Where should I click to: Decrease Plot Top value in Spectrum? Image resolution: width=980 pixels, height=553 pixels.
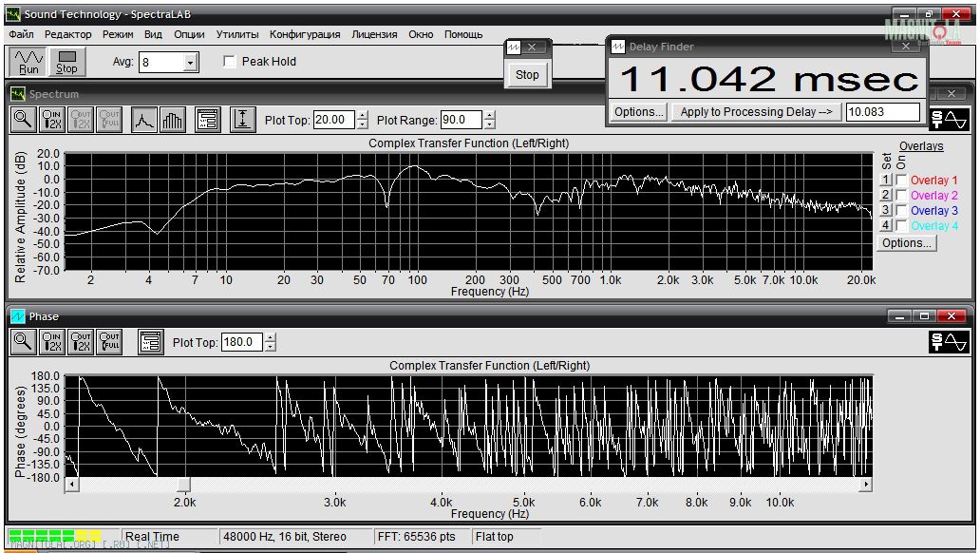click(x=362, y=124)
